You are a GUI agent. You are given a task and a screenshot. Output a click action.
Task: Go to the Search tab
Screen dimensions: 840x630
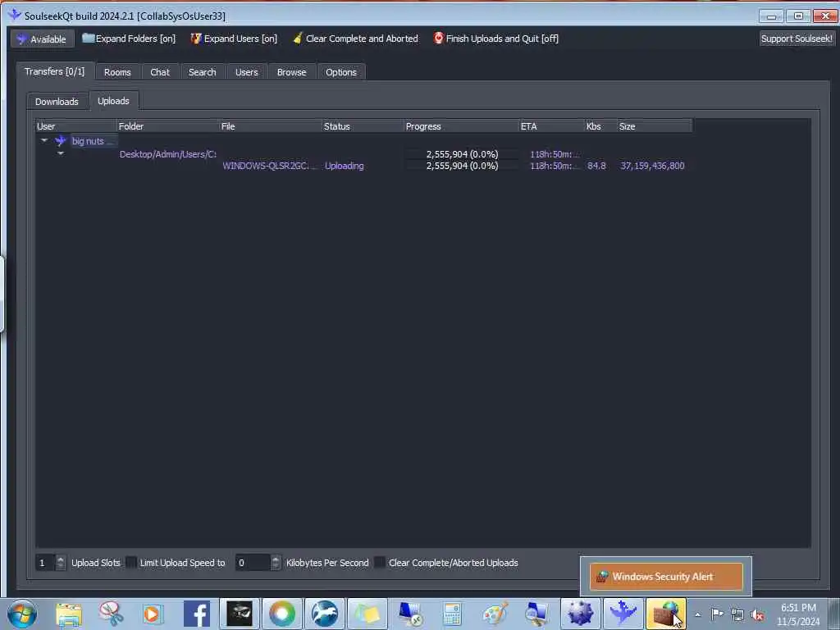point(202,72)
